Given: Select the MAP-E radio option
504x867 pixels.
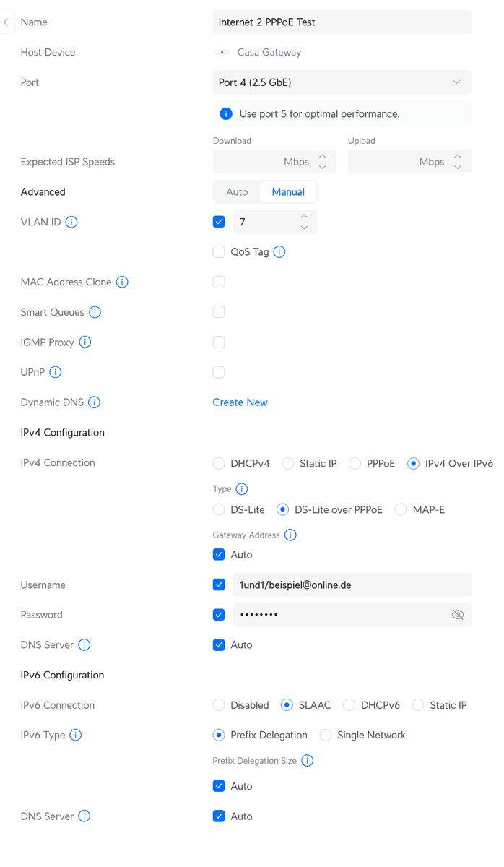Looking at the screenshot, I should [401, 510].
